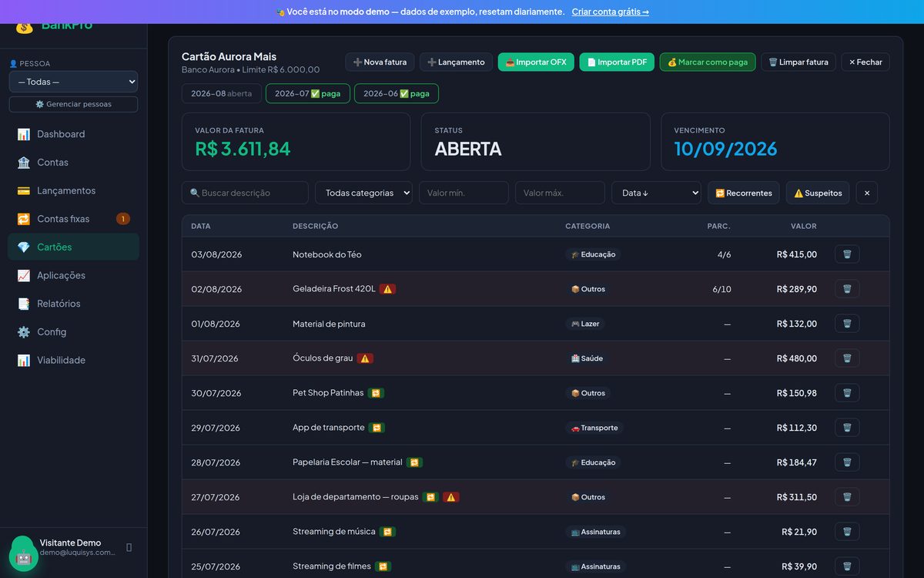Open Lançamentos in the sidebar

point(73,190)
